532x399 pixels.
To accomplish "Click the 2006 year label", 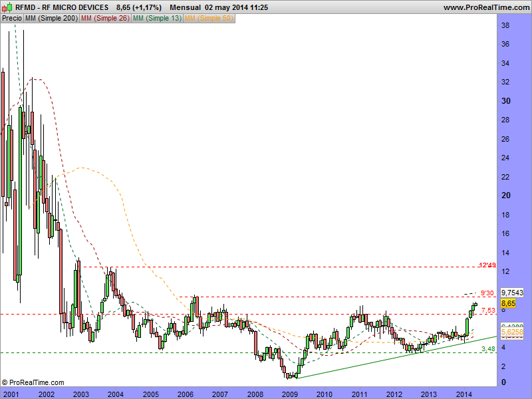I will [186, 394].
